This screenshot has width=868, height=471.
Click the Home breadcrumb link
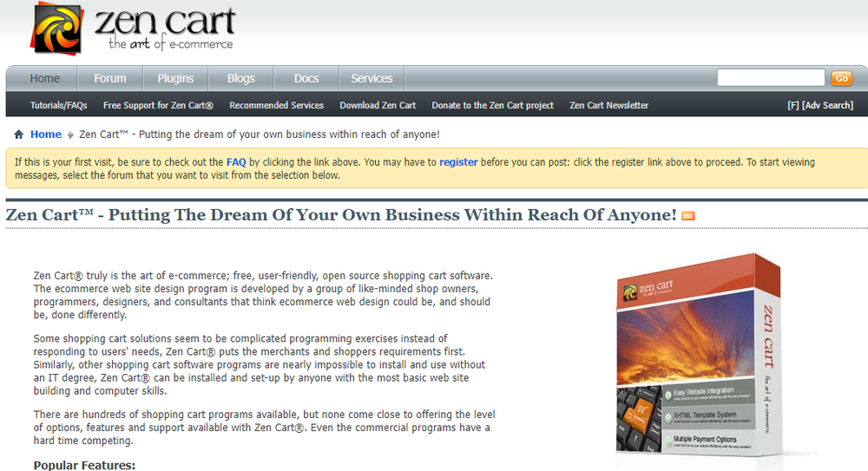click(46, 134)
